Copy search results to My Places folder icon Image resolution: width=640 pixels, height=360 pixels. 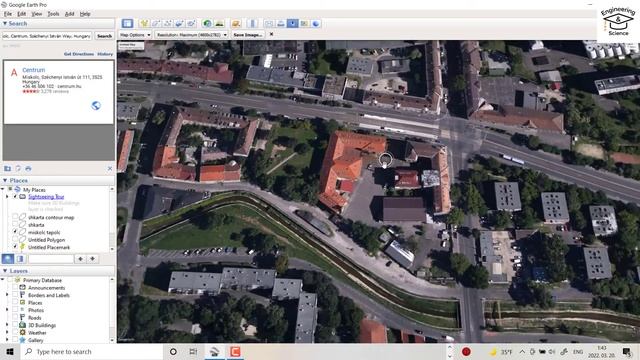(x=7, y=169)
